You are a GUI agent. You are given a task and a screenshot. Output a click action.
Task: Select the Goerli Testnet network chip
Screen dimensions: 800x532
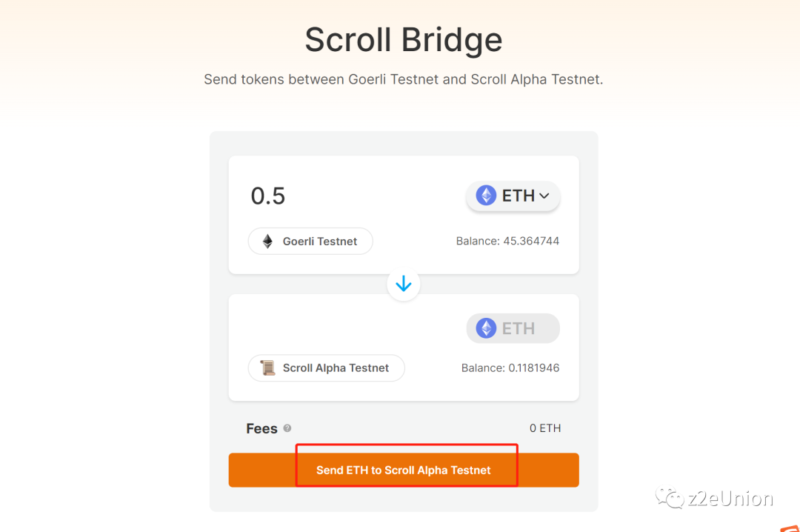(310, 242)
